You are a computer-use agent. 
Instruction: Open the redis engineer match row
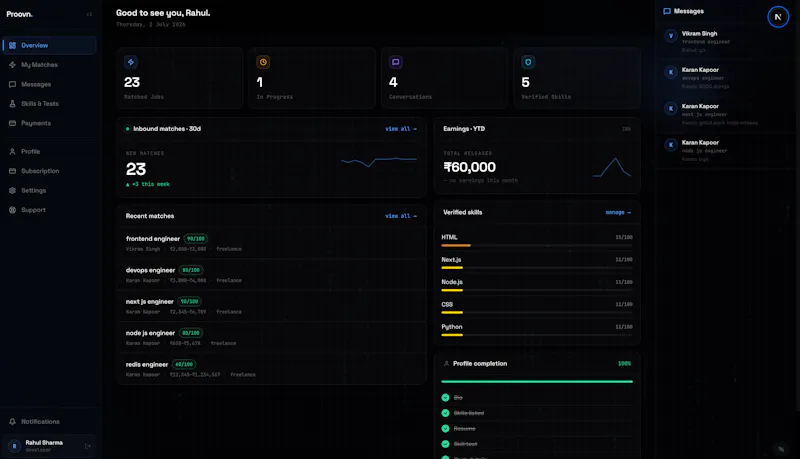[271, 369]
